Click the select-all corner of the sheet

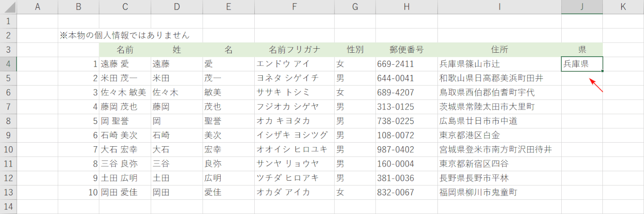(x=8, y=7)
